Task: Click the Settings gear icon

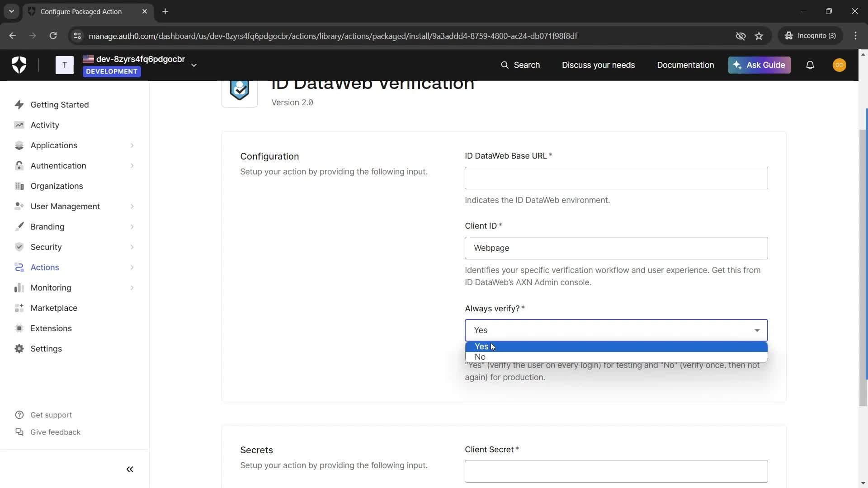Action: [19, 349]
